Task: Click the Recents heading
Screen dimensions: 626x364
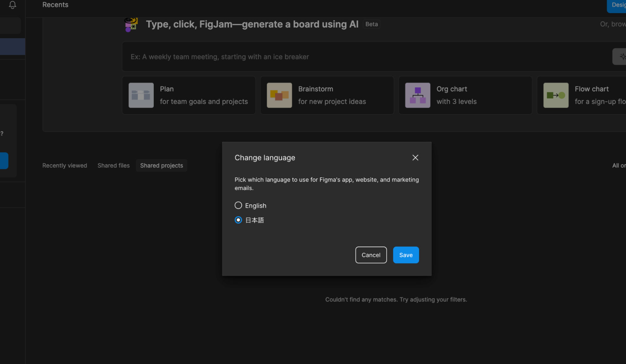Action: click(x=55, y=5)
